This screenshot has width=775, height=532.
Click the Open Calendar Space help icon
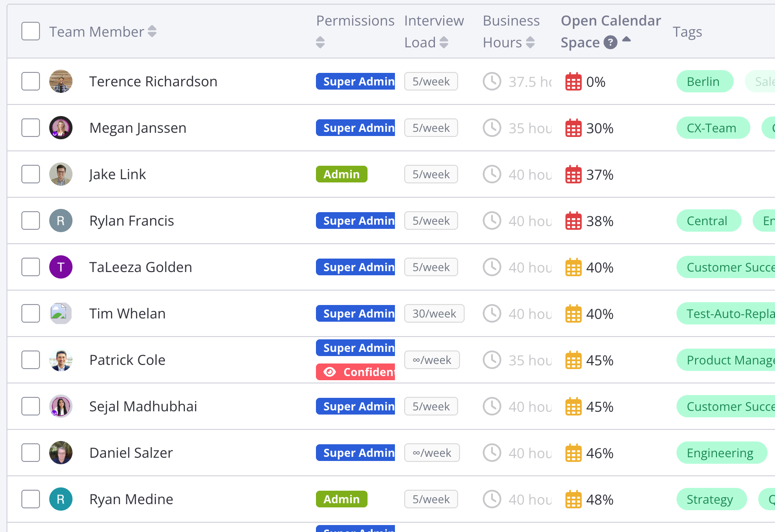pos(610,43)
